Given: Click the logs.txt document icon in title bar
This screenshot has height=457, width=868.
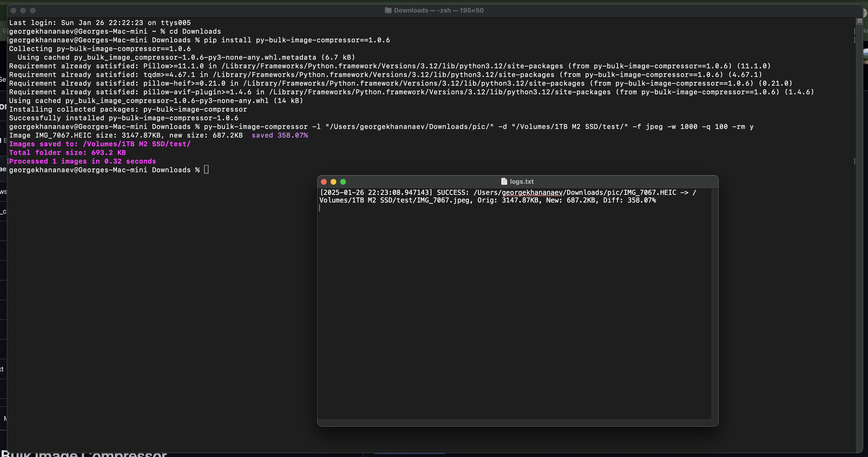Looking at the screenshot, I should 504,182.
